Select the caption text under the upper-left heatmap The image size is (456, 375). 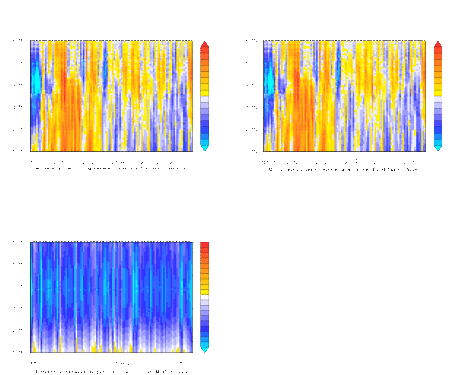click(110, 168)
